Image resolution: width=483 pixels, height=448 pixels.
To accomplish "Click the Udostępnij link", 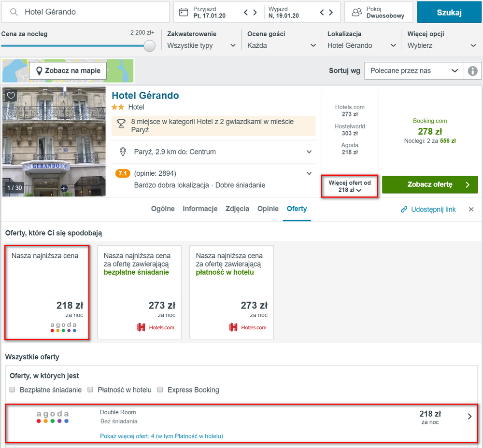I will [x=428, y=210].
